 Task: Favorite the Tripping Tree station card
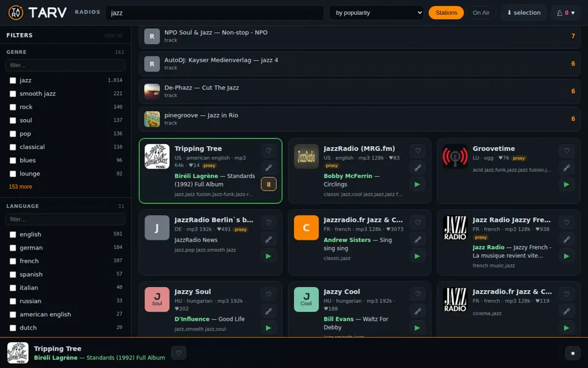(x=268, y=151)
